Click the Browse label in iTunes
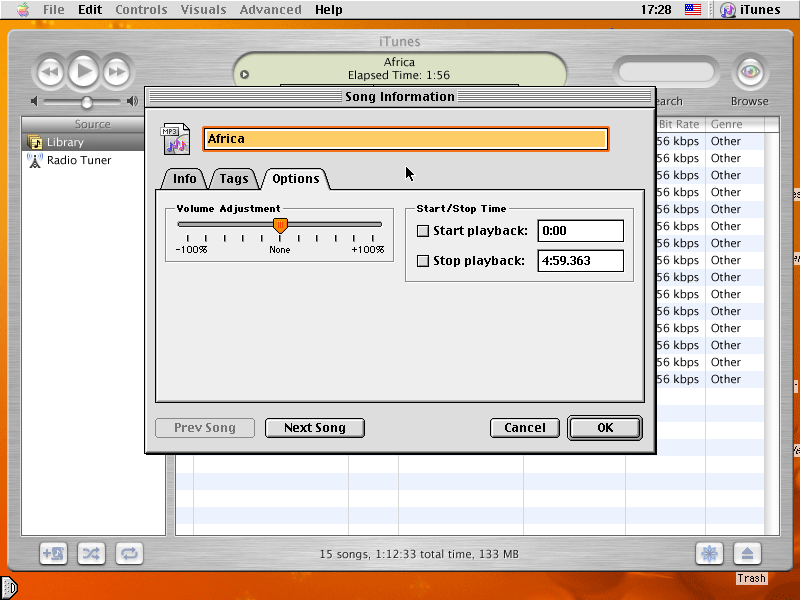The image size is (800, 600). (x=749, y=102)
